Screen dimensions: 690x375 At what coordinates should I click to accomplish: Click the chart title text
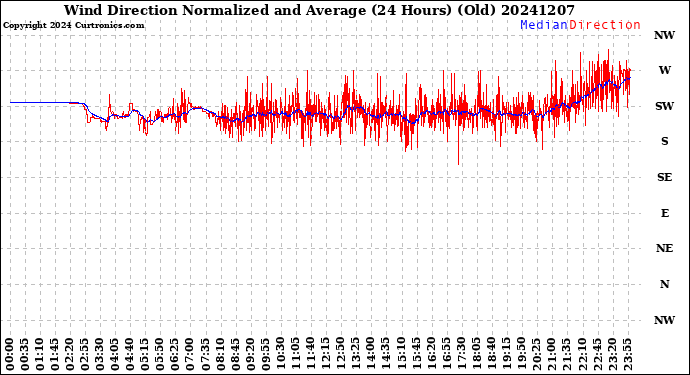pyautogui.click(x=319, y=10)
